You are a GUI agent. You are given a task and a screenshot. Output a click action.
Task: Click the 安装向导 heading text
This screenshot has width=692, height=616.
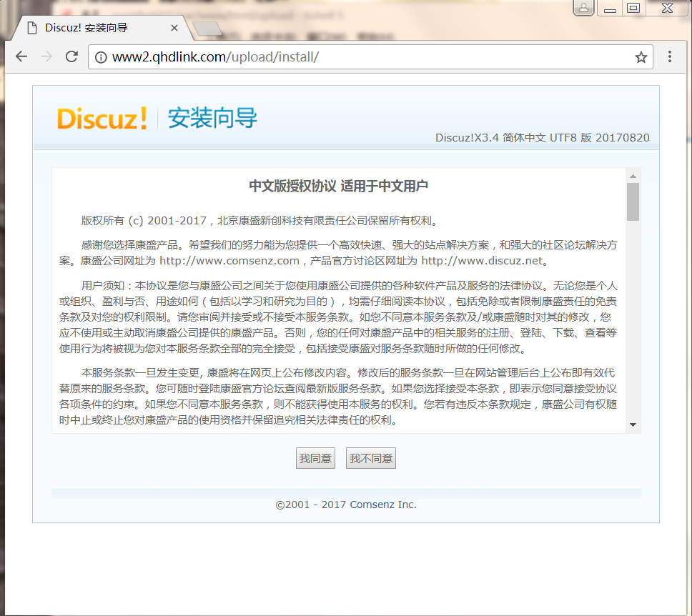(x=212, y=118)
